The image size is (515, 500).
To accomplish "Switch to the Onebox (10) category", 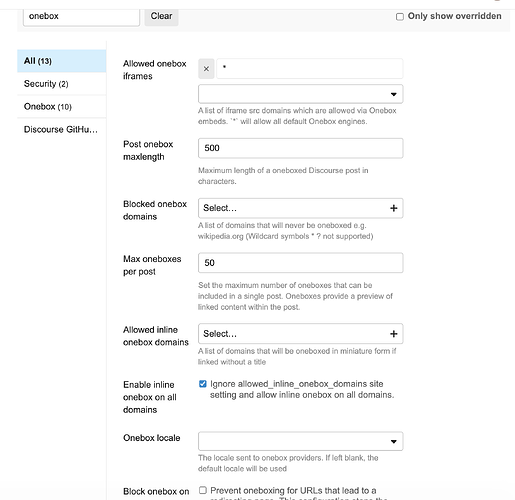I will click(62, 107).
